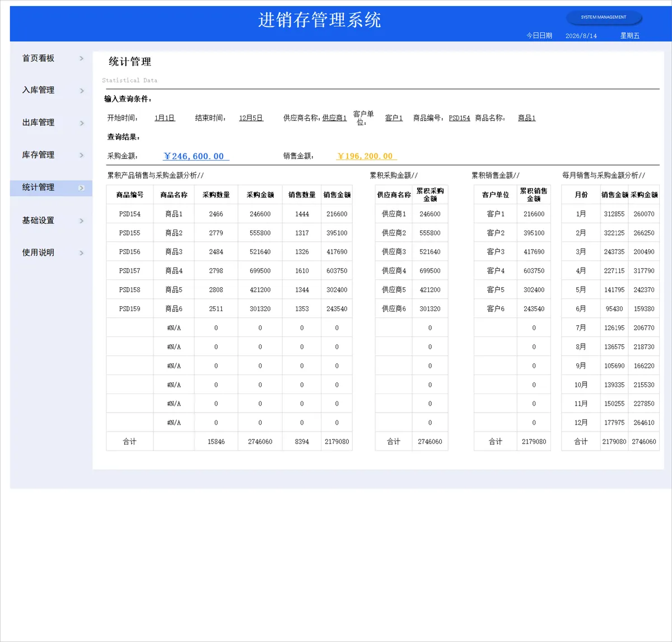
Task: Click the 统计管理 page title
Action: click(x=130, y=62)
